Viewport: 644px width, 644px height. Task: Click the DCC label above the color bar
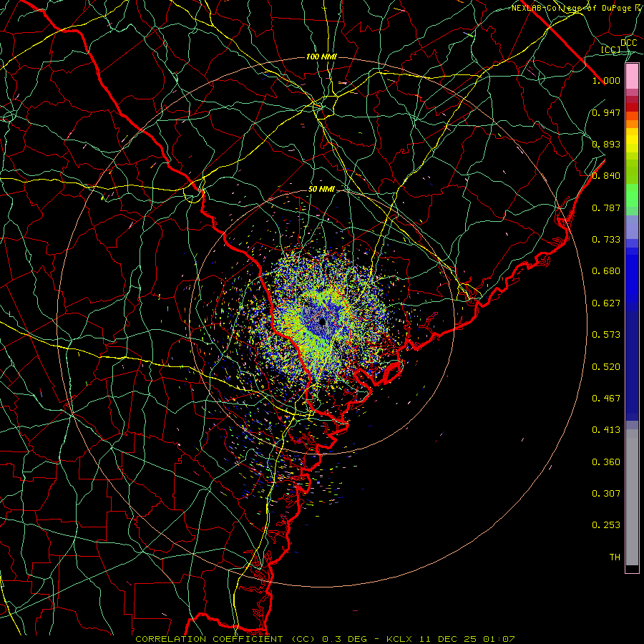pyautogui.click(x=629, y=43)
